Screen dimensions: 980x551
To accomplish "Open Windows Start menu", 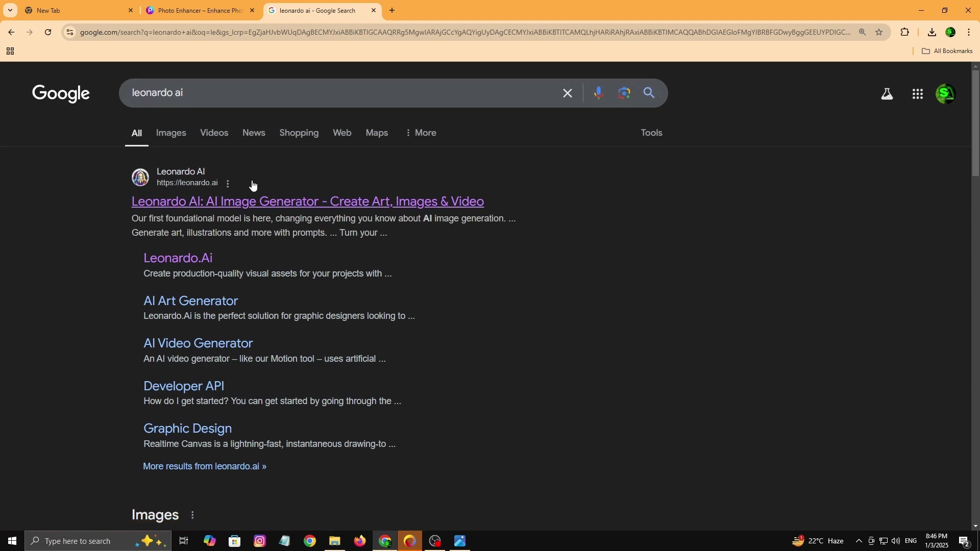I will (12, 541).
